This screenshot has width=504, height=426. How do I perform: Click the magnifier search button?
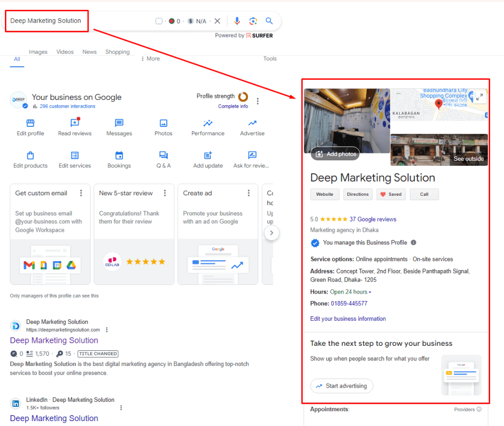(x=269, y=21)
